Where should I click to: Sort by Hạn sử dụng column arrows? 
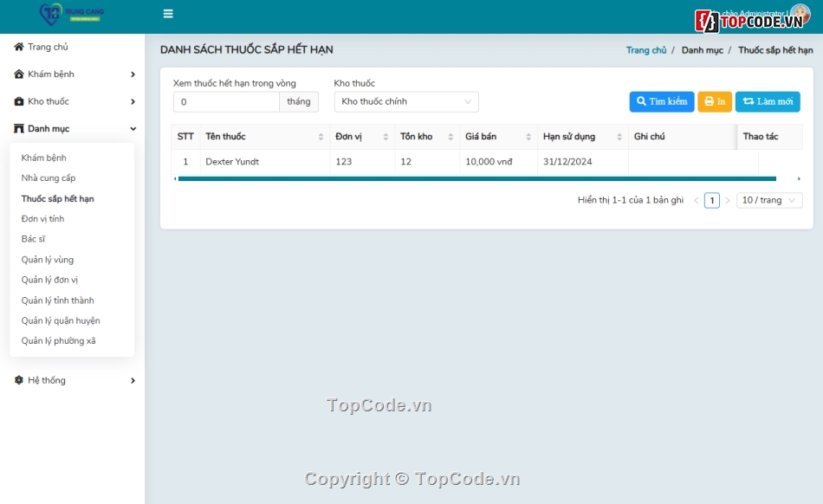click(619, 136)
